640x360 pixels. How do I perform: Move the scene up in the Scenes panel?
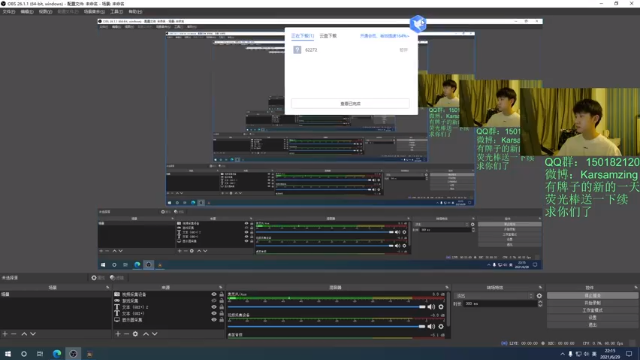point(24,334)
